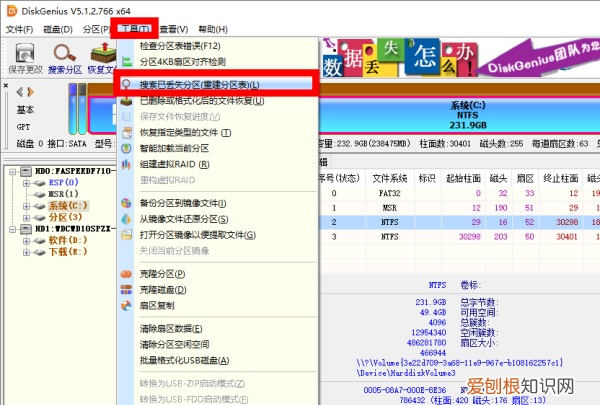
Task: Choose 搜索已丢失分区(重建分区表) menu entry
Action: pyautogui.click(x=218, y=85)
